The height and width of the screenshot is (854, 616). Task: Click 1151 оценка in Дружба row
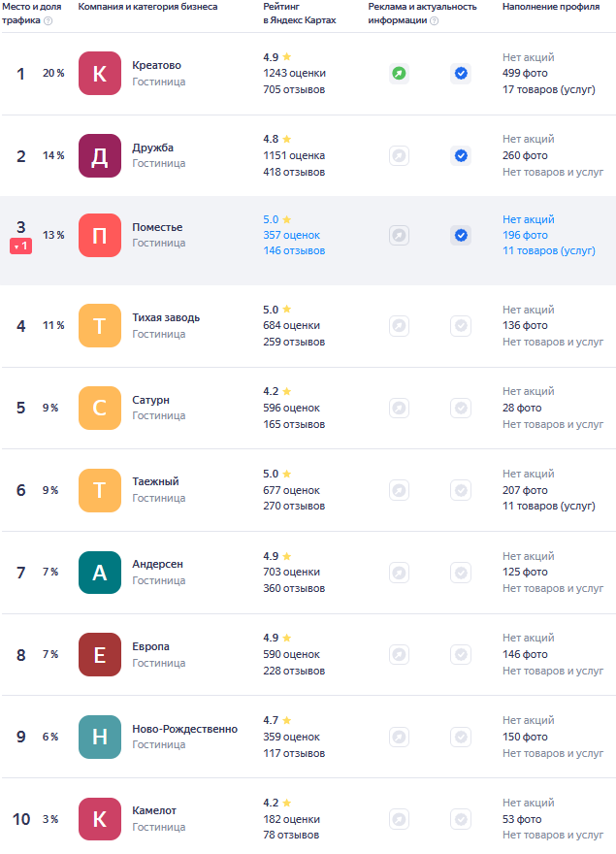294,155
